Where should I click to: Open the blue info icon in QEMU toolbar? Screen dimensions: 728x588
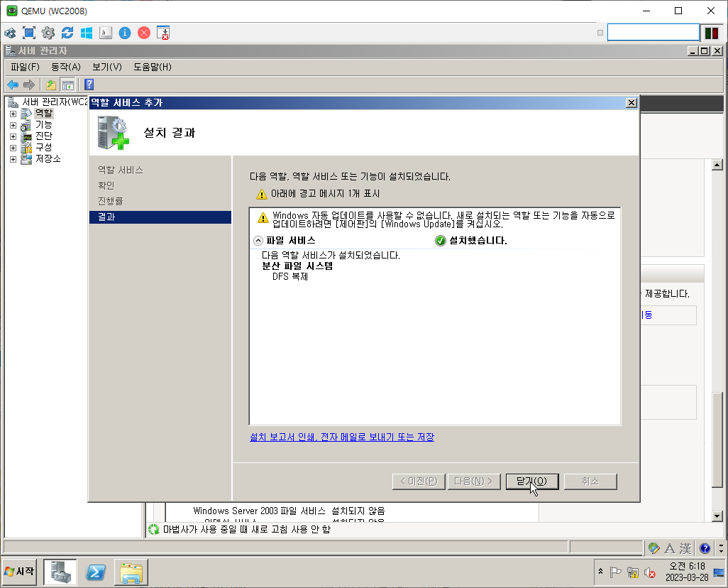pyautogui.click(x=125, y=33)
